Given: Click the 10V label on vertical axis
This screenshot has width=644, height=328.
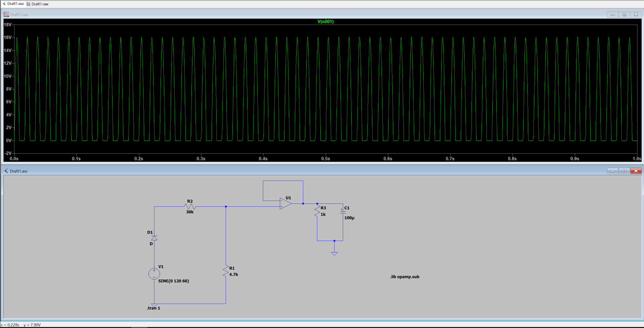Looking at the screenshot, I should pyautogui.click(x=8, y=76).
